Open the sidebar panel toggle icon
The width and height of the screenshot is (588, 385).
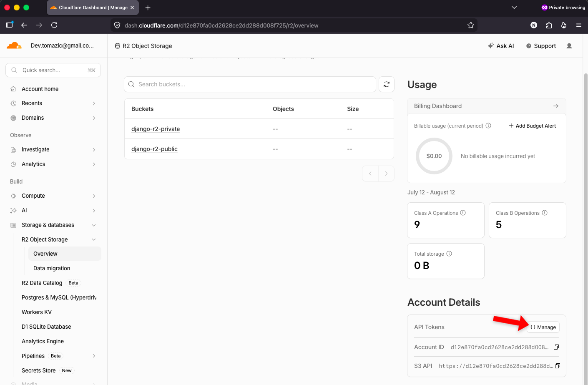tap(9, 25)
